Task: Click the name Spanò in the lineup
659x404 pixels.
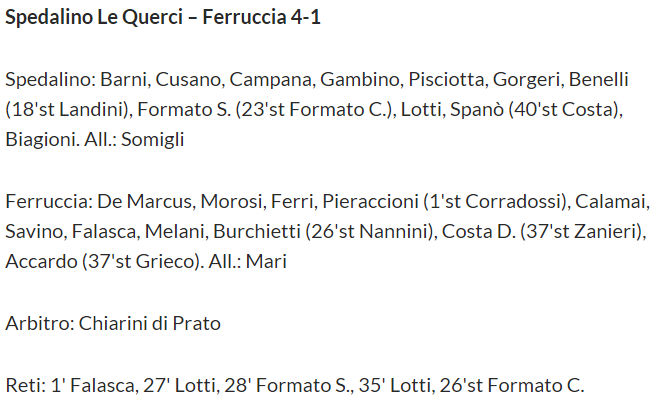Action: click(477, 110)
